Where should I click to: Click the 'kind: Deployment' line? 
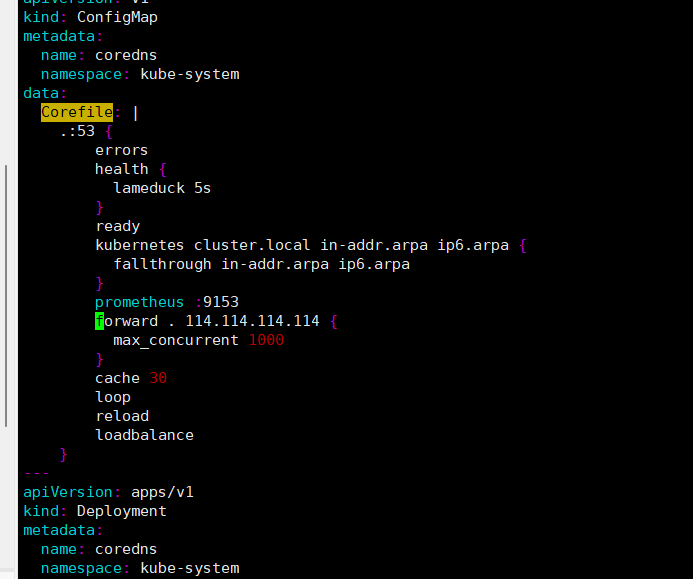(95, 511)
